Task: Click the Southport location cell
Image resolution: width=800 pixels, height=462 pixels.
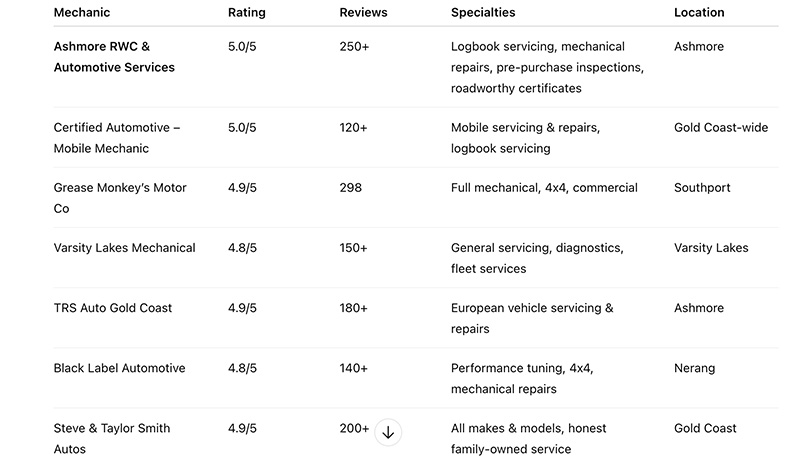Action: pyautogui.click(x=702, y=188)
